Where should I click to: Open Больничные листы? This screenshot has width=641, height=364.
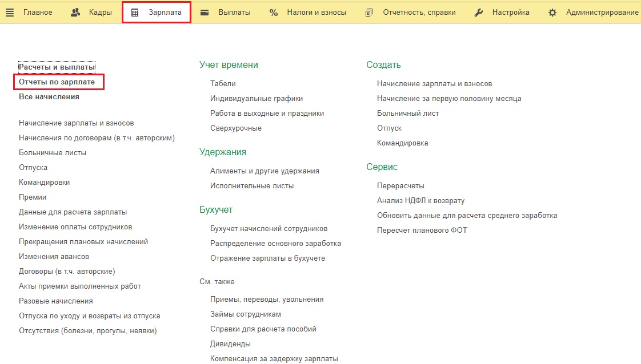[x=53, y=153]
